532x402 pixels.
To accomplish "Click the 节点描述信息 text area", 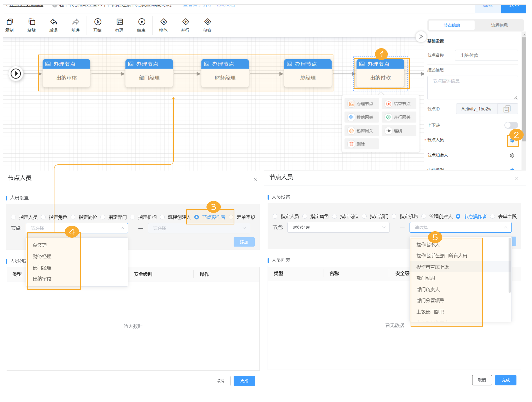I will pyautogui.click(x=472, y=88).
